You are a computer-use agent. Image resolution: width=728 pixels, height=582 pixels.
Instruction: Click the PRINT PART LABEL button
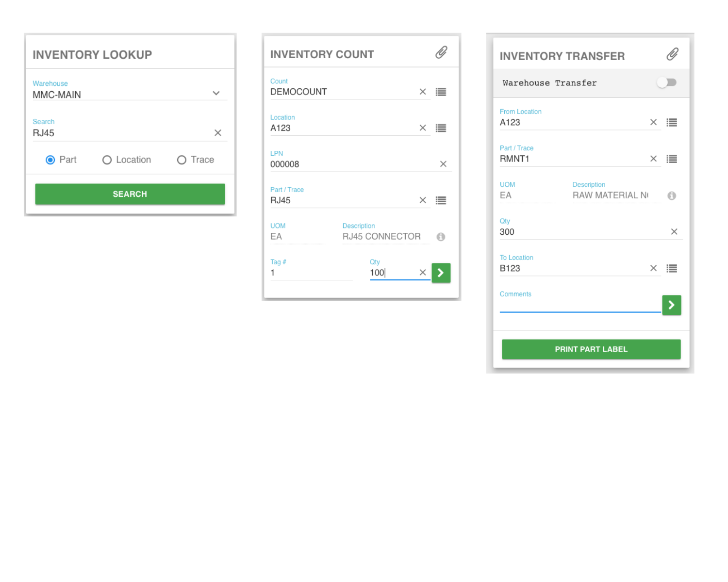click(x=591, y=349)
